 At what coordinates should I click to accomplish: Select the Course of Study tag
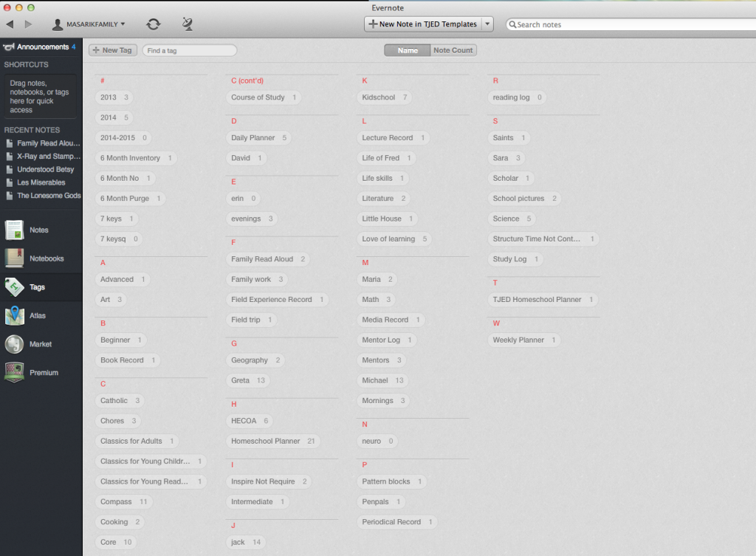(264, 97)
